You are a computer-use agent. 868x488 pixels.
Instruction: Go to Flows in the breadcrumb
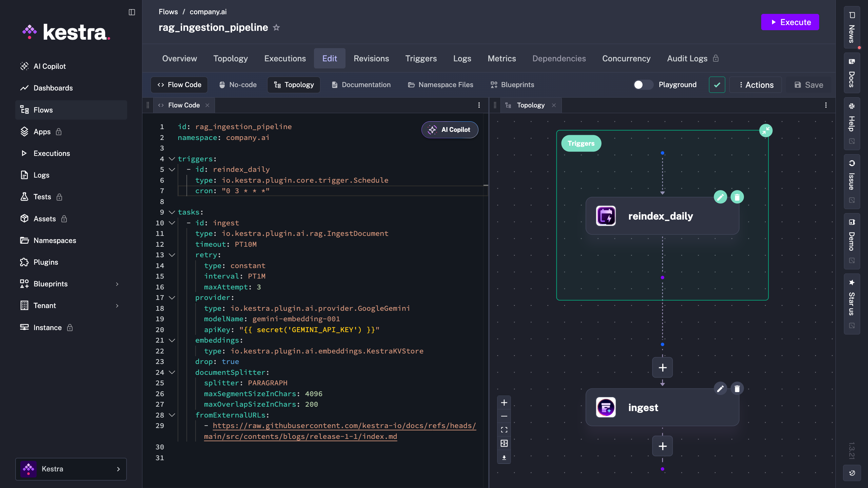point(168,12)
